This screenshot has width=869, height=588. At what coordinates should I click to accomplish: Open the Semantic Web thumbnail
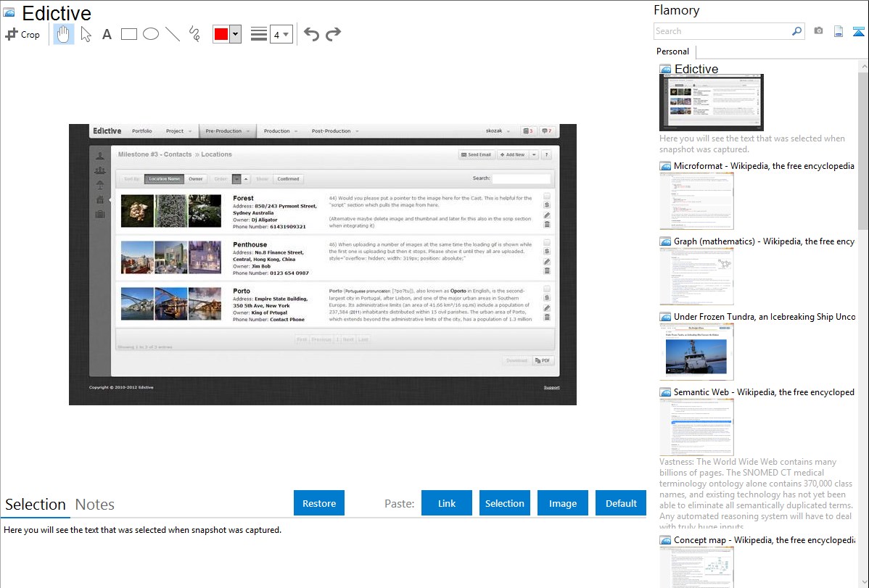(696, 427)
